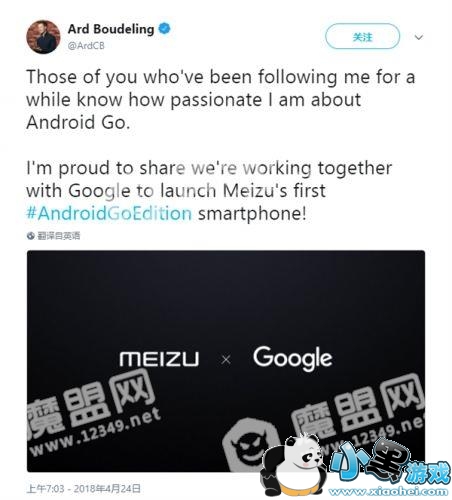Image resolution: width=452 pixels, height=500 pixels.
Task: Click the MEIZU logo in image
Action: coord(159,359)
